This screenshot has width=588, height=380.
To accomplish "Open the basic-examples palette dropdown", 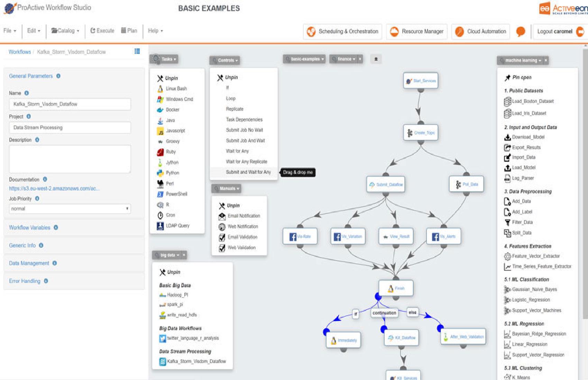I will tap(304, 59).
